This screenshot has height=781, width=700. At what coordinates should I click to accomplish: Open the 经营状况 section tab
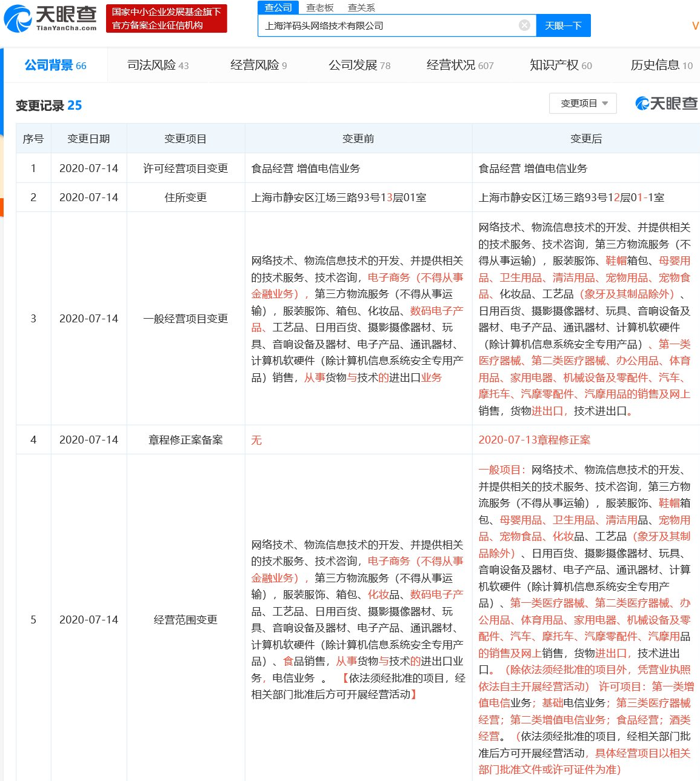(455, 65)
